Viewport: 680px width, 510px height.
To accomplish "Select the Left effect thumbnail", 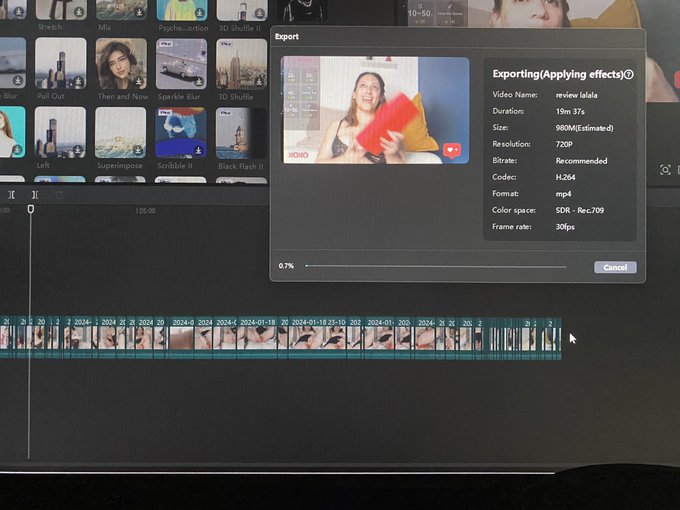I will click(x=60, y=133).
